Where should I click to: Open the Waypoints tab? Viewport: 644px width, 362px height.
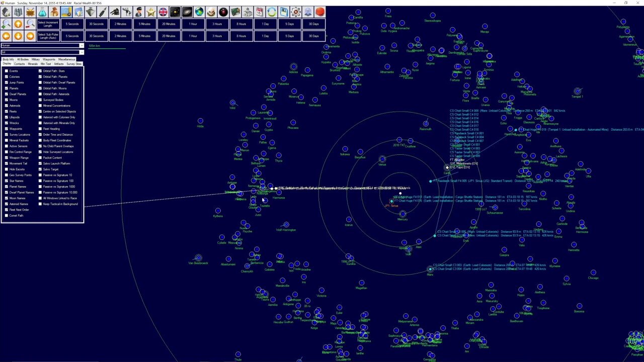coord(49,59)
